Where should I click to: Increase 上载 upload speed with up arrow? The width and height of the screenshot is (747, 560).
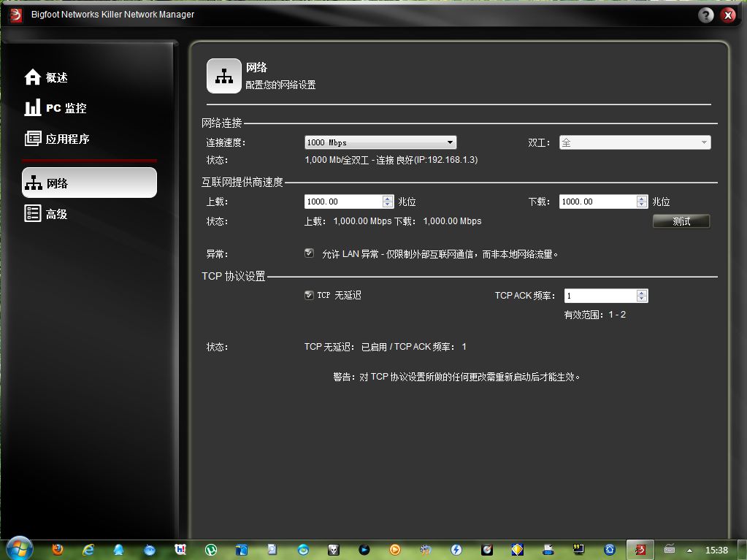pyautogui.click(x=388, y=198)
